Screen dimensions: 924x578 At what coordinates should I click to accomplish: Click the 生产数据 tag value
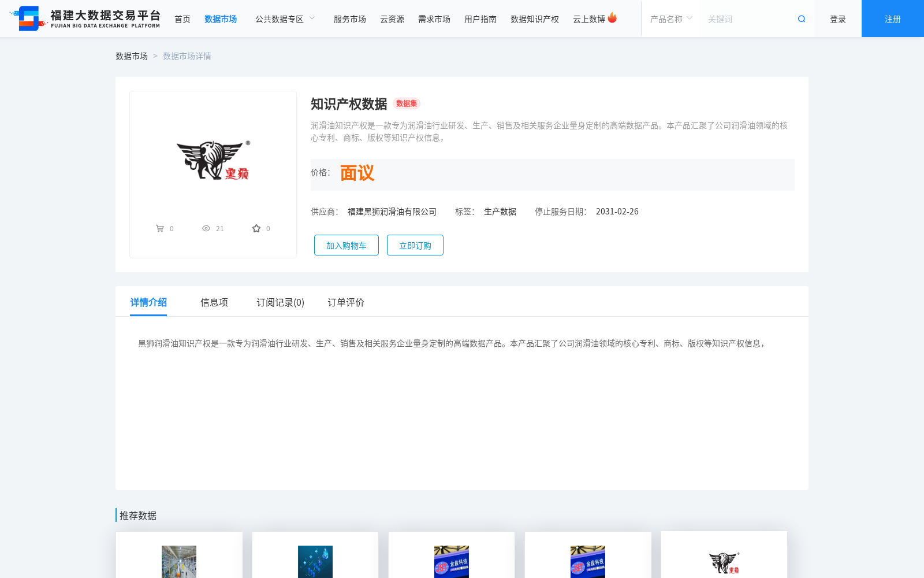click(x=500, y=212)
